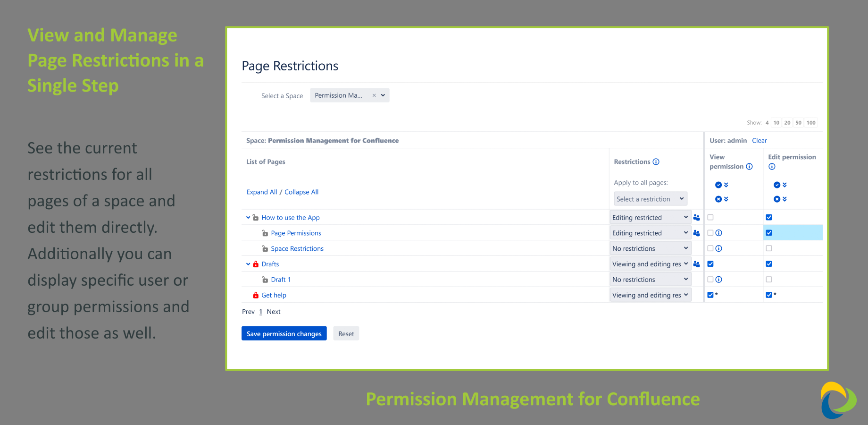Show 4 entries per page
The width and height of the screenshot is (868, 425).
click(767, 123)
